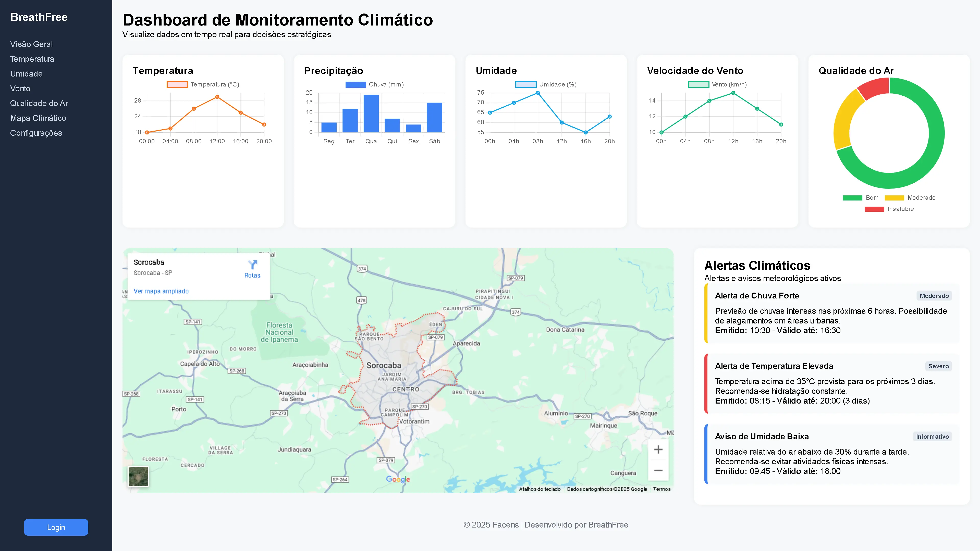Viewport: 980px width, 551px height.
Task: Toggle Umidade (%) legend swatch
Action: pos(526,84)
